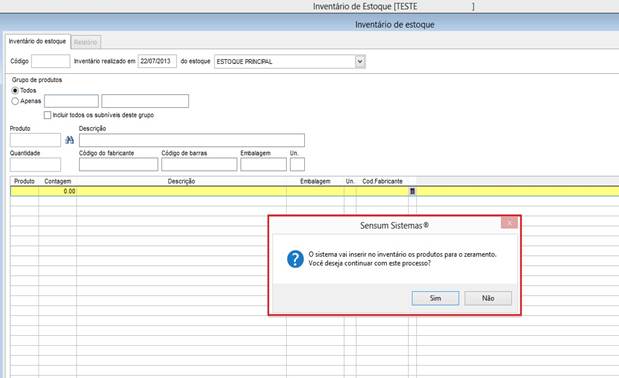Focus the Un. input field
This screenshot has width=619, height=378.
pyautogui.click(x=297, y=165)
